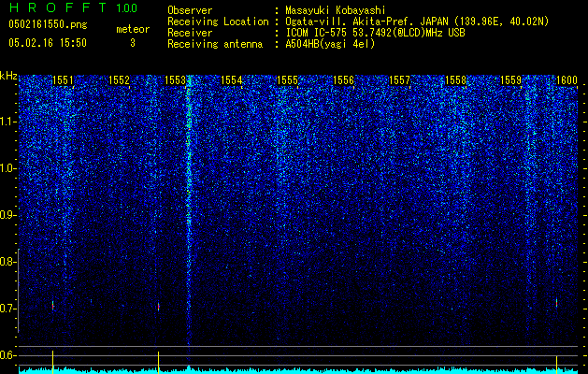
Task: Select the filename 0502161550.png
Action: click(48, 24)
